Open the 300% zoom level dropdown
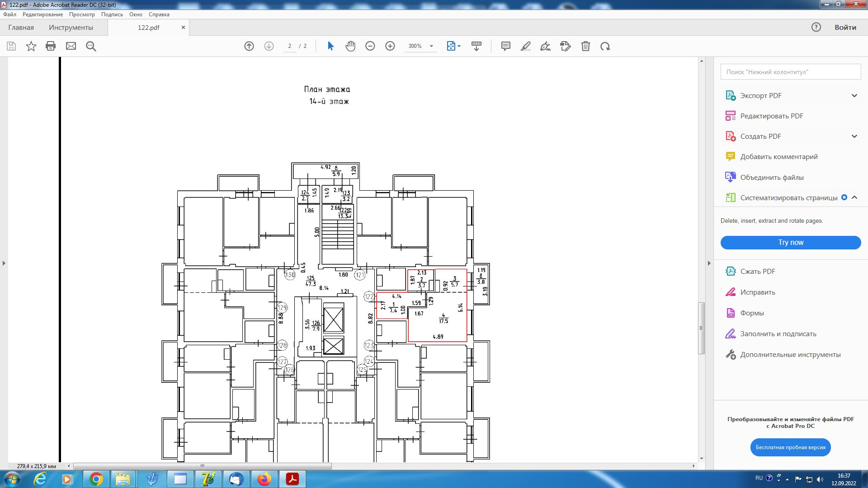The width and height of the screenshot is (868, 488). [431, 46]
